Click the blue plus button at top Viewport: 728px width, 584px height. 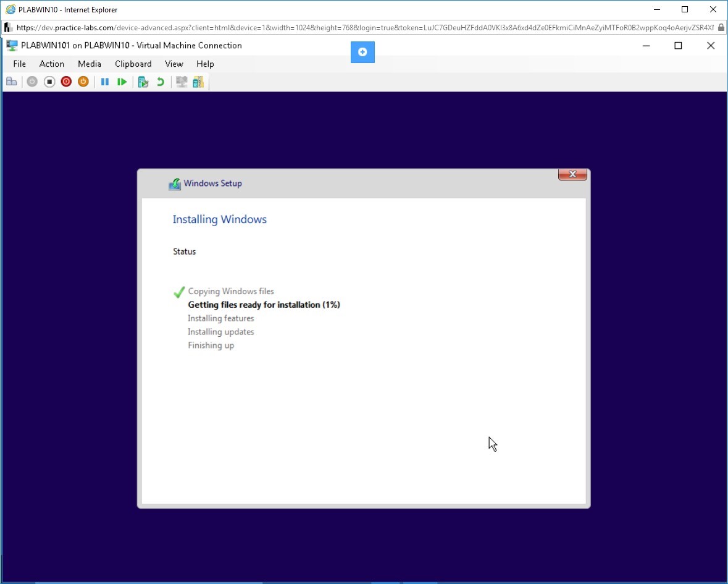[362, 52]
